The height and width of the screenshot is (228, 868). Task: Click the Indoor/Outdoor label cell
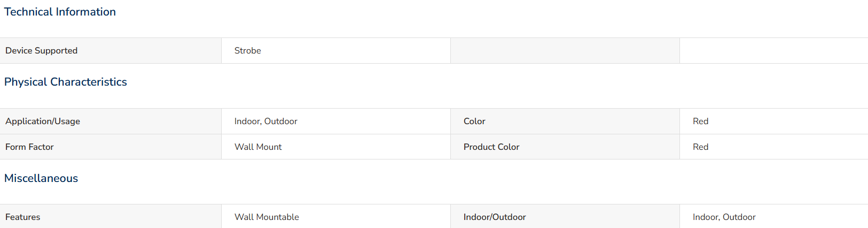(565, 217)
